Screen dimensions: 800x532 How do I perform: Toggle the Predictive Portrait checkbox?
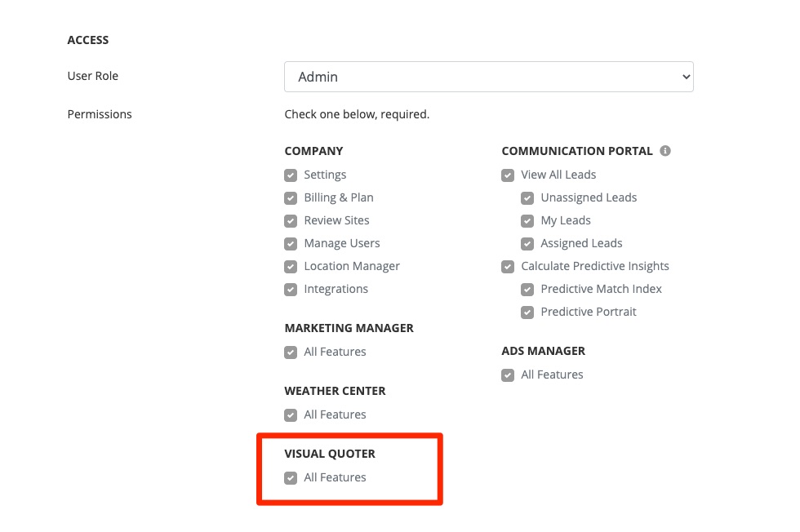pyautogui.click(x=527, y=313)
